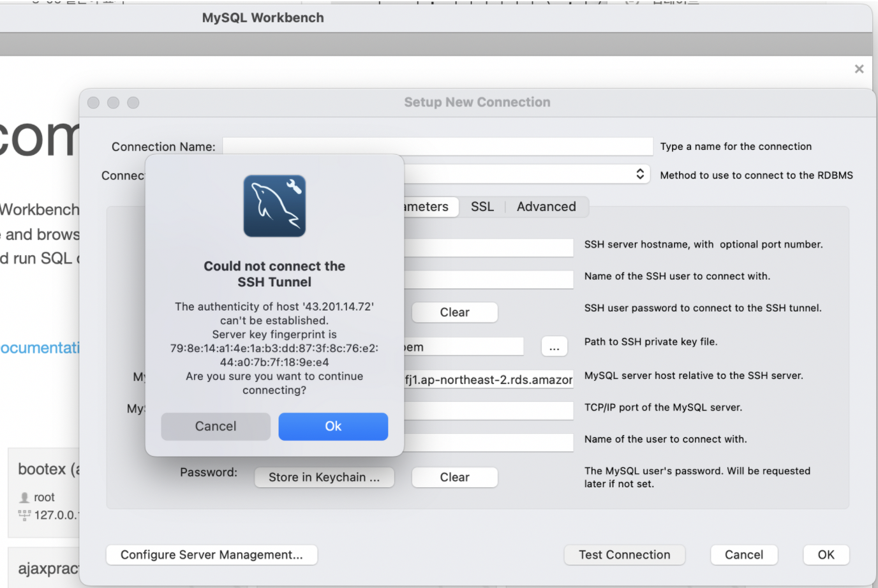Click 'TCP/IP port of the MySQL server.' hint
The image size is (878, 588).
[x=663, y=408]
